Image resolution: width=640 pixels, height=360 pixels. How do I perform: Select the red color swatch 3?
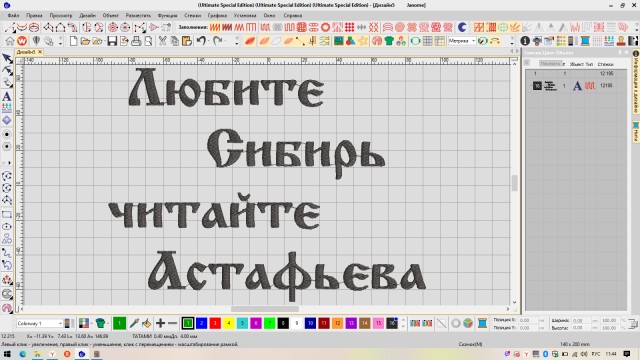tap(215, 323)
